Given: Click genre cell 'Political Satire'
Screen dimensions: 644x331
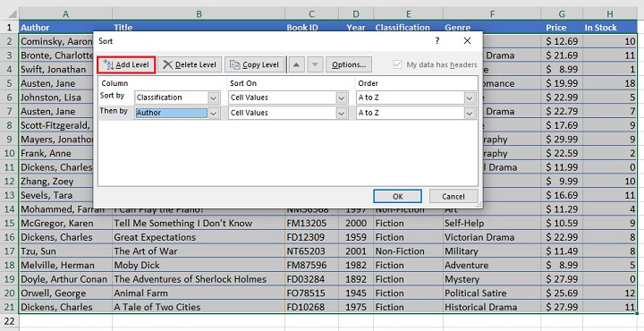Looking at the screenshot, I should point(492,293).
